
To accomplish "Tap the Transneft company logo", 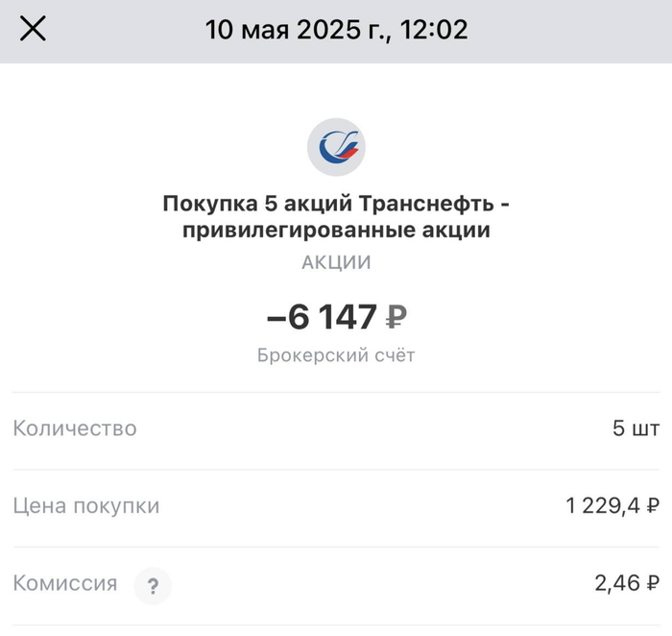I will click(x=336, y=147).
